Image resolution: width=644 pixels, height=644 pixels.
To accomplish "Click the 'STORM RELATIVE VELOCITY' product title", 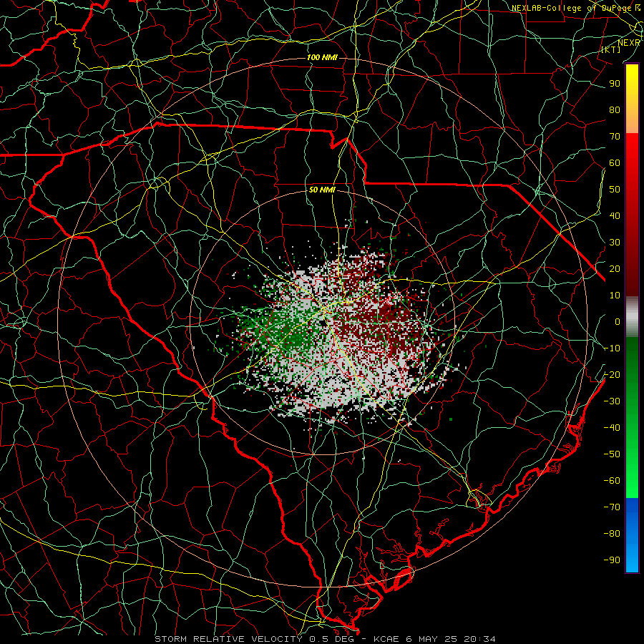I will tap(228, 639).
